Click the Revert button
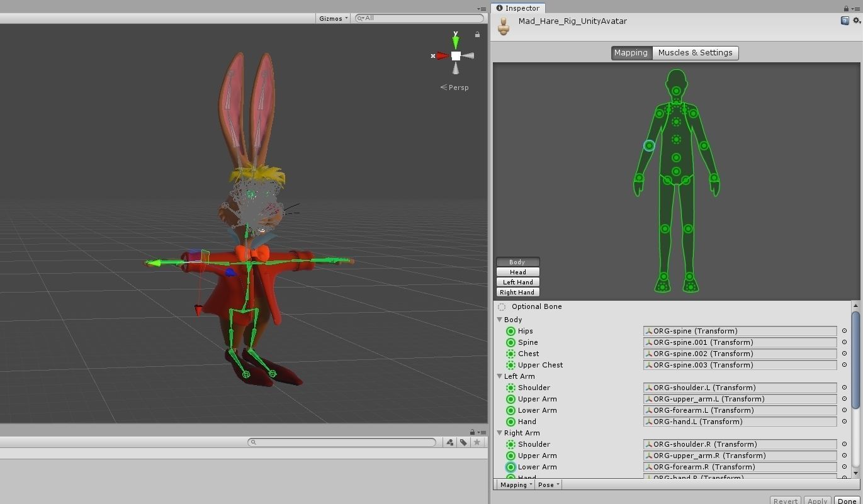Viewport: 863px width, 504px height. [786, 501]
